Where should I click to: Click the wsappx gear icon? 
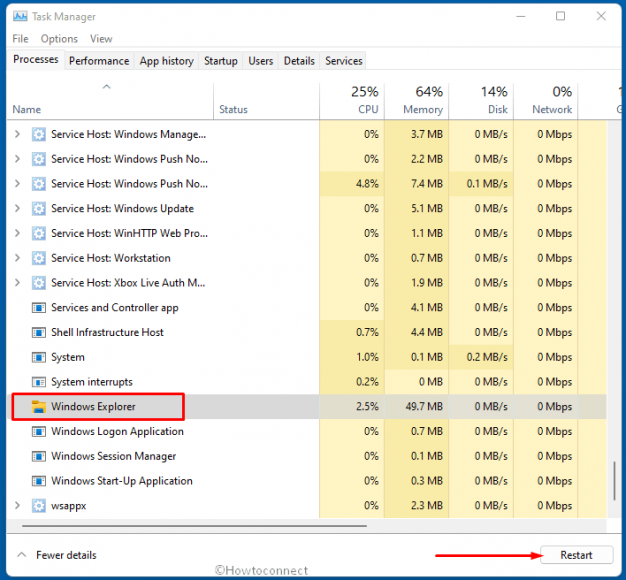[x=39, y=506]
